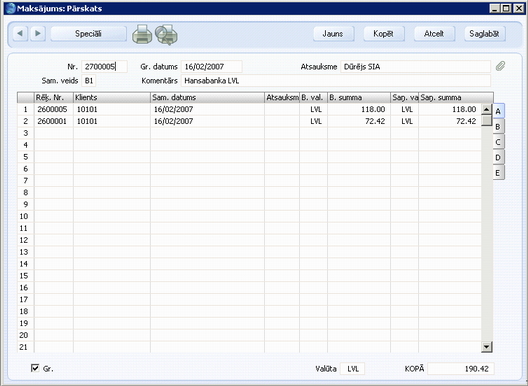Click the table scroll up arrow

pyautogui.click(x=487, y=109)
